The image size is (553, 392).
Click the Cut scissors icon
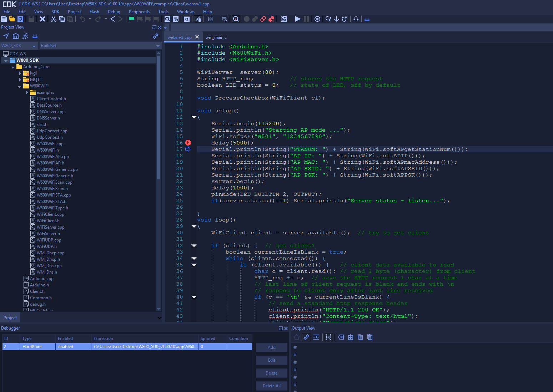click(x=54, y=19)
